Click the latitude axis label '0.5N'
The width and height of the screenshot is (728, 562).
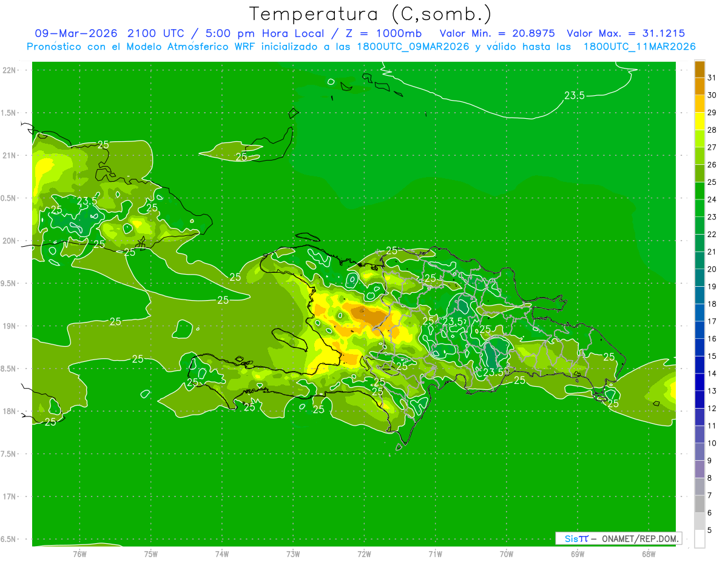8,198
